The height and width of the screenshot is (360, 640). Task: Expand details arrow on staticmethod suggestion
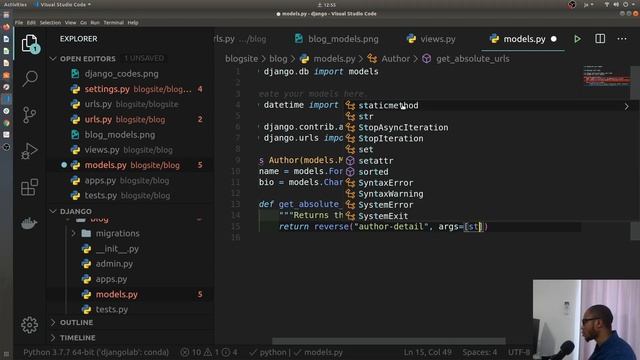[x=627, y=106]
